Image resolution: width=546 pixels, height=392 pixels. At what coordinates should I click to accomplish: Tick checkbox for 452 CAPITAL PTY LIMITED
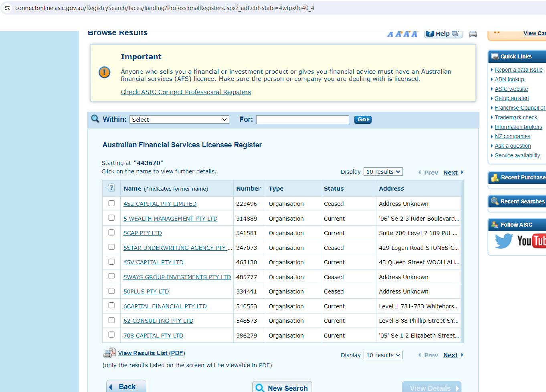click(111, 203)
